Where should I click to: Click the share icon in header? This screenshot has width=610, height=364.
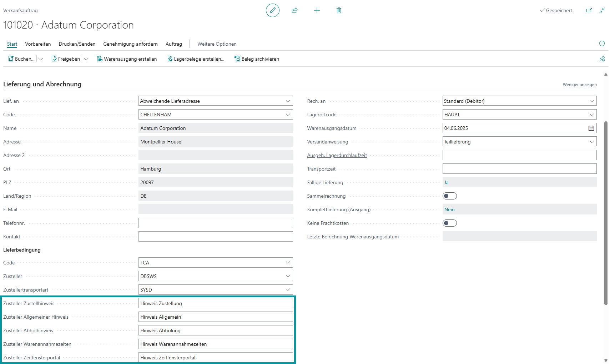(x=294, y=10)
